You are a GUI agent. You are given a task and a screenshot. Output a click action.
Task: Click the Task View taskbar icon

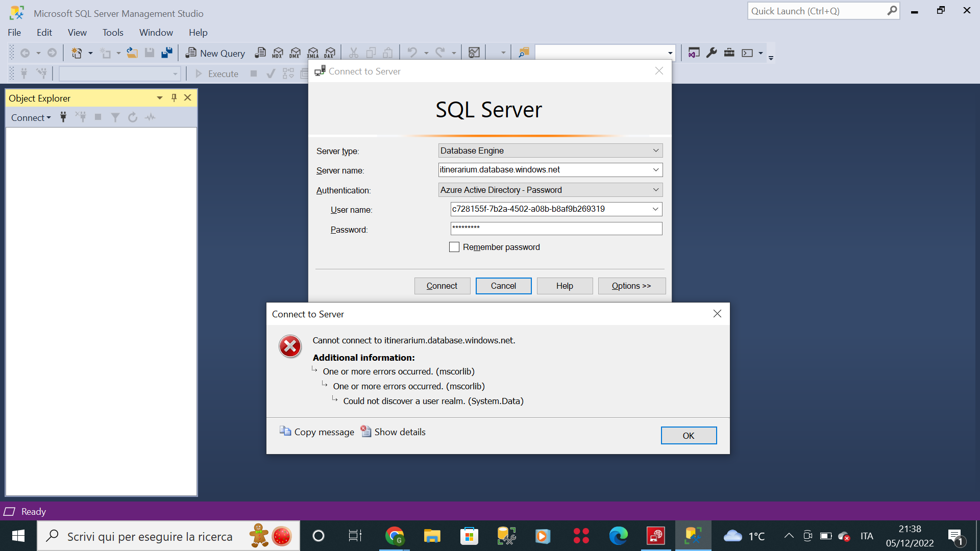tap(355, 536)
